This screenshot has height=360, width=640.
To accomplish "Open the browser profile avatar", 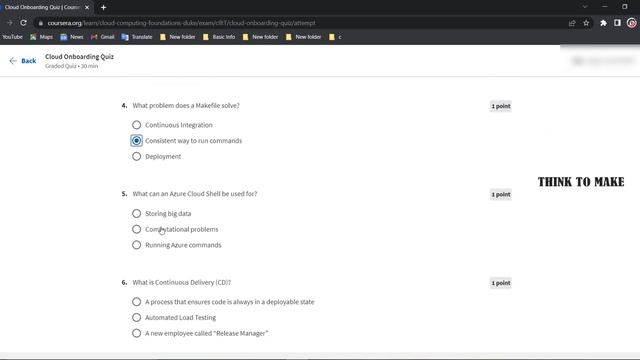I will 632,23.
